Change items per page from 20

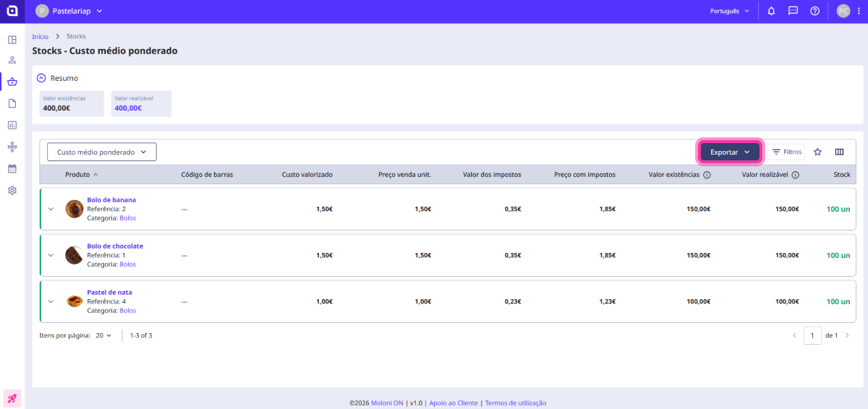point(104,335)
